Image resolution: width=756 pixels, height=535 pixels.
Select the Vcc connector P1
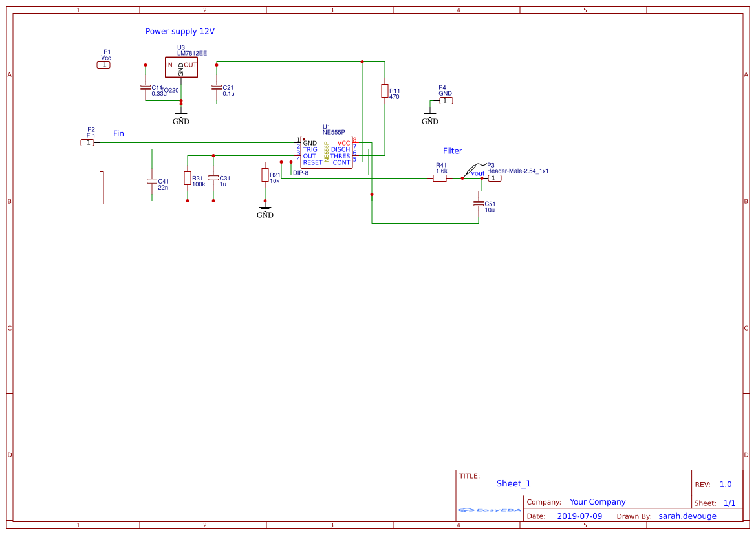click(103, 65)
